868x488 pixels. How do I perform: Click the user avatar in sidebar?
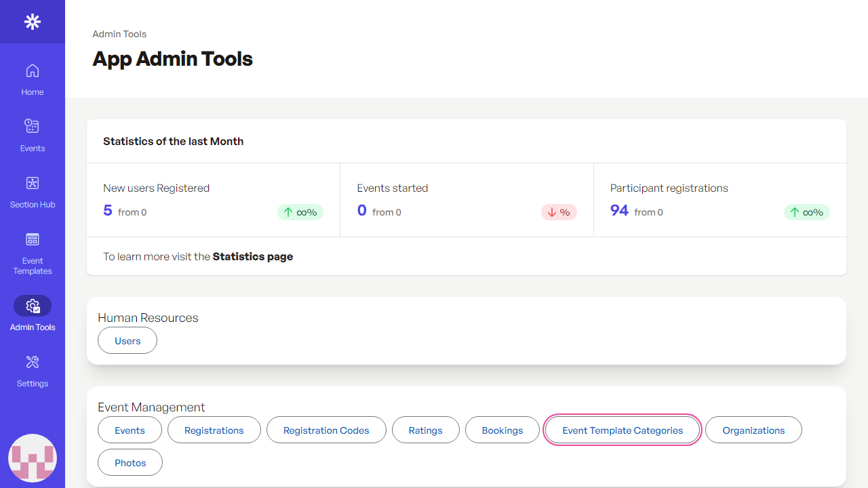33,458
